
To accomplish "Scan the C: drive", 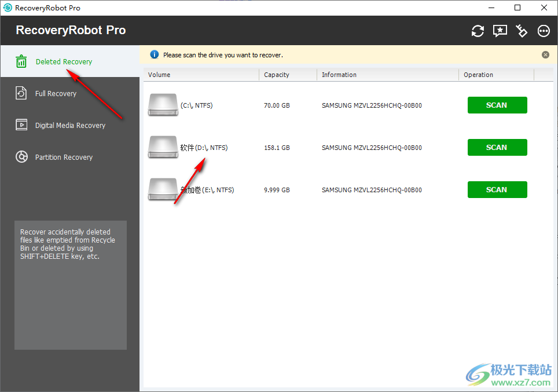I will (x=497, y=105).
